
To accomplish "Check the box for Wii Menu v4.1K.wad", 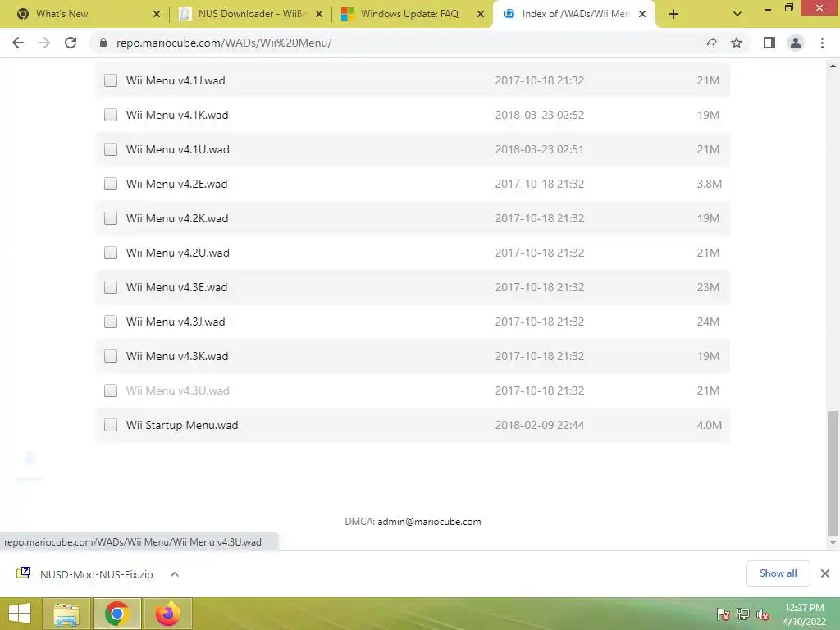I will 111,115.
